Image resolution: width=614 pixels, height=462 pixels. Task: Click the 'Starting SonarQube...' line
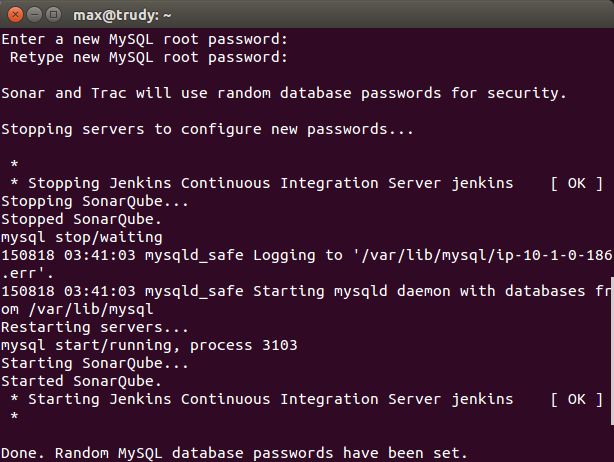coord(95,363)
